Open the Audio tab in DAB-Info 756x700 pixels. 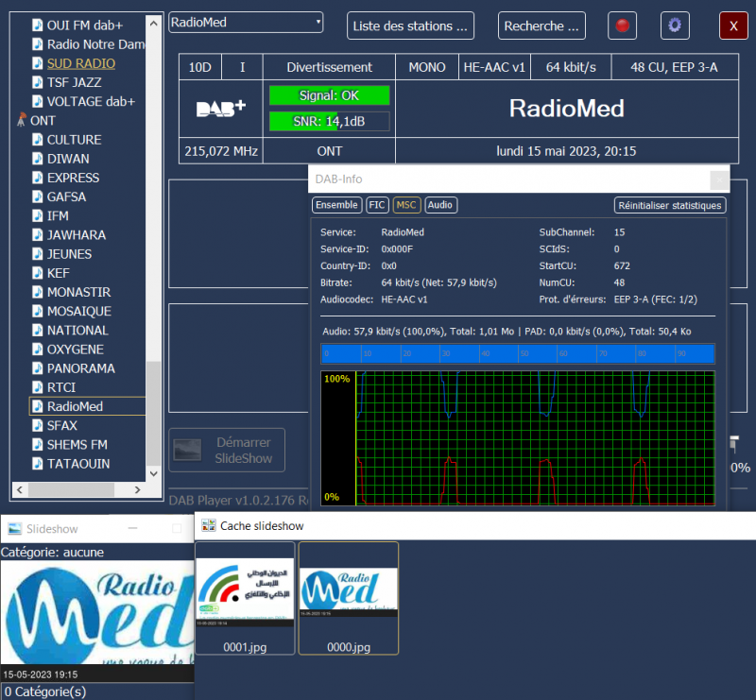440,205
